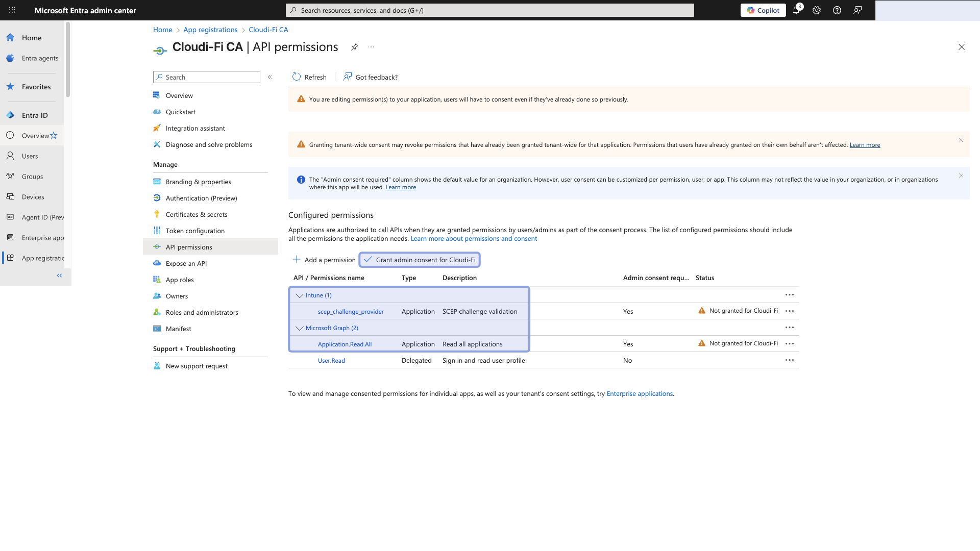
Task: Select Token configuration in the Manage menu
Action: (194, 231)
